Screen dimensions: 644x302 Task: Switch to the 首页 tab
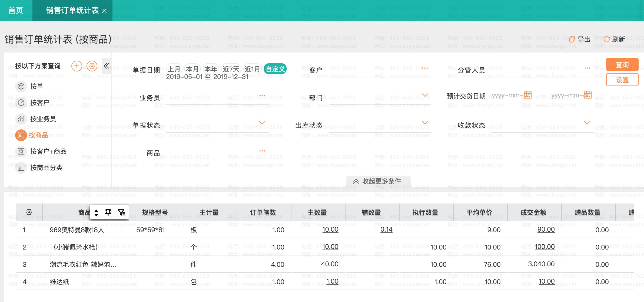click(x=16, y=11)
